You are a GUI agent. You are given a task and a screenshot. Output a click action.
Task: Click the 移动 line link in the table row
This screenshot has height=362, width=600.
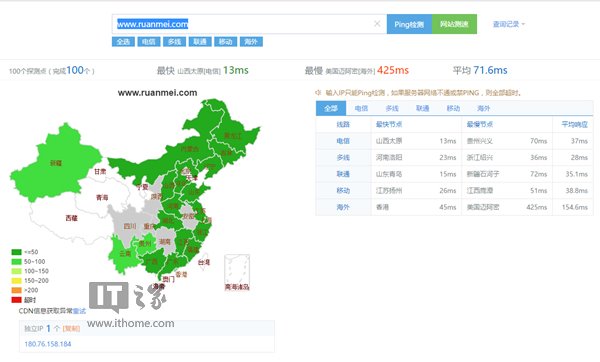point(343,190)
